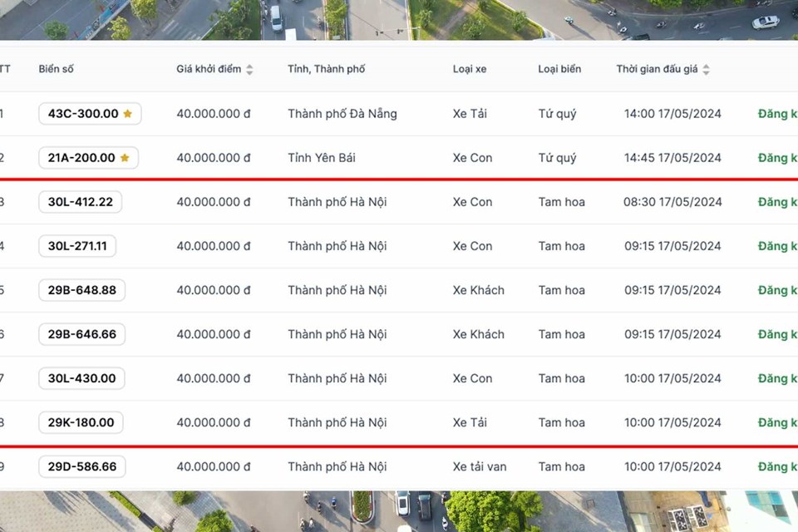Click the star icon on plate 21A-200.00
Screen dimensions: 798x532
125,158
